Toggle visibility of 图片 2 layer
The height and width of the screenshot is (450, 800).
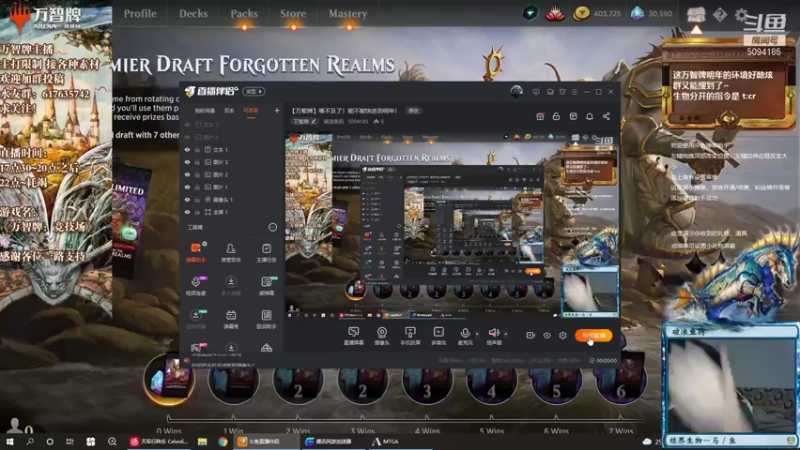point(187,174)
